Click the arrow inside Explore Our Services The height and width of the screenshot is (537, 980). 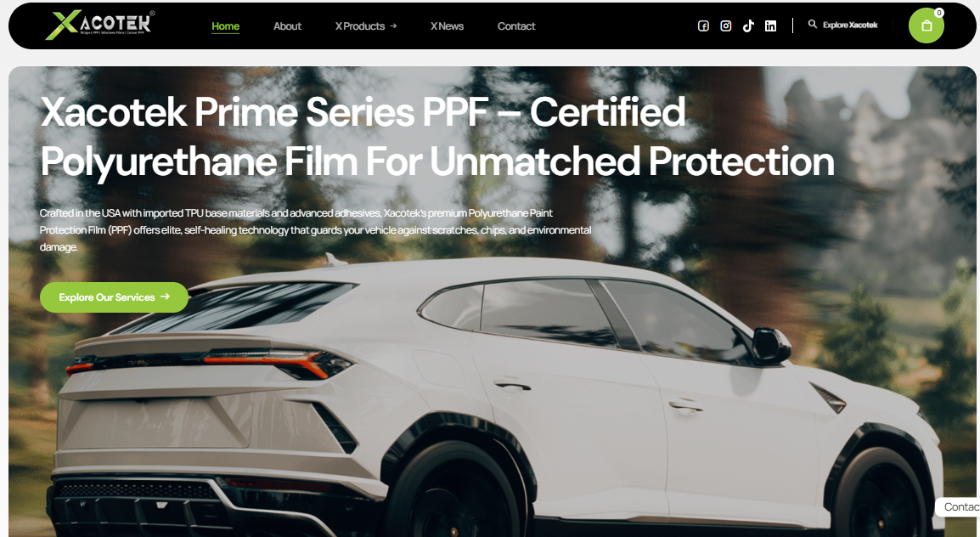pyautogui.click(x=165, y=297)
